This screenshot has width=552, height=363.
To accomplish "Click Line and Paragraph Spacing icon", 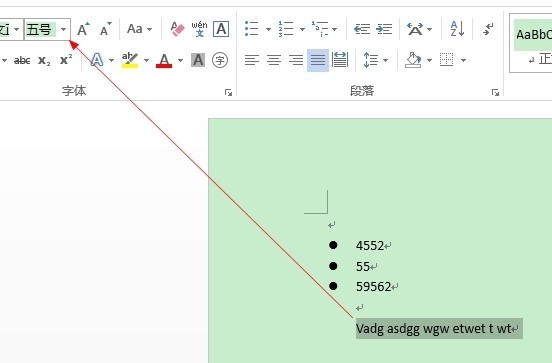I will point(370,60).
